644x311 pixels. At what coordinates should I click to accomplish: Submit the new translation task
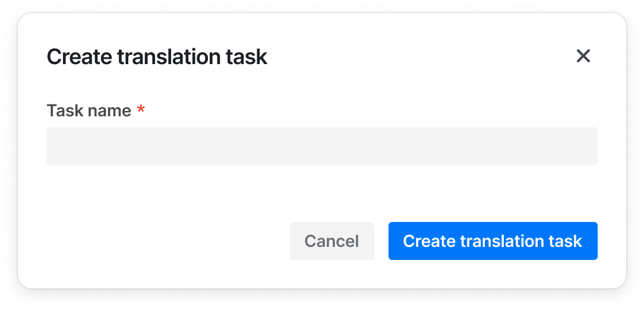(x=493, y=241)
